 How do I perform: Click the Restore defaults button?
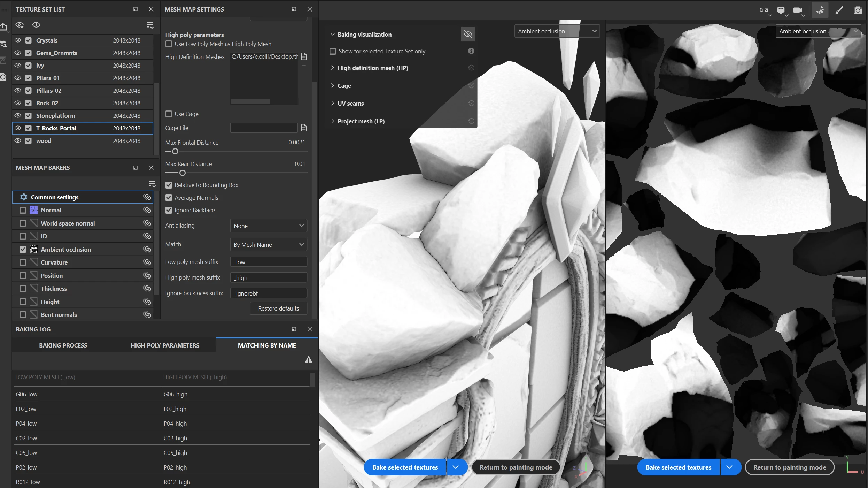(278, 308)
